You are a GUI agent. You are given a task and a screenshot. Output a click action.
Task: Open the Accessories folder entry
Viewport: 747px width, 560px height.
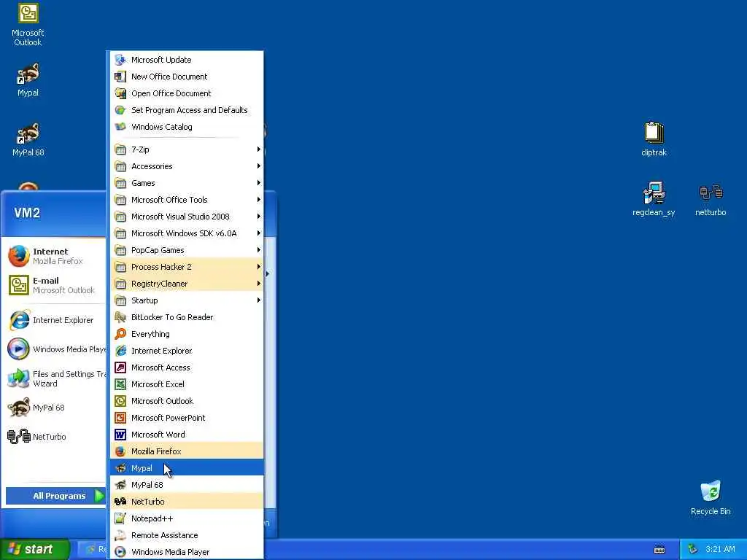(186, 166)
